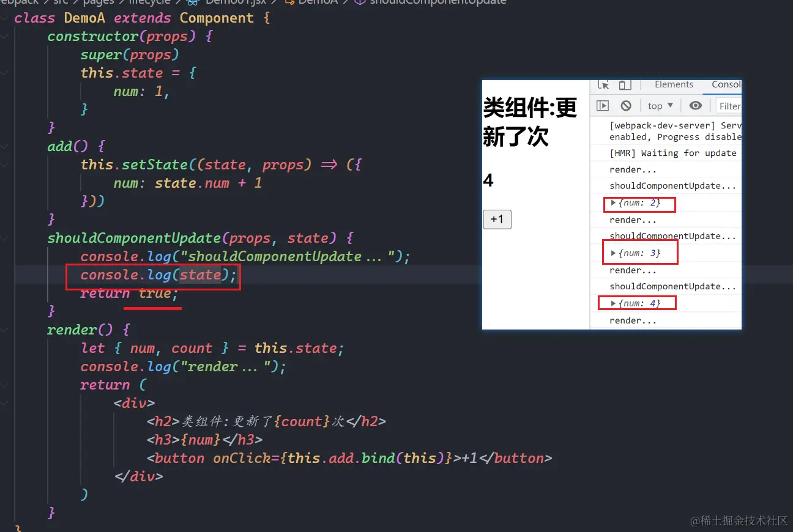
Task: Show the console sidebar panel icon
Action: (x=603, y=106)
